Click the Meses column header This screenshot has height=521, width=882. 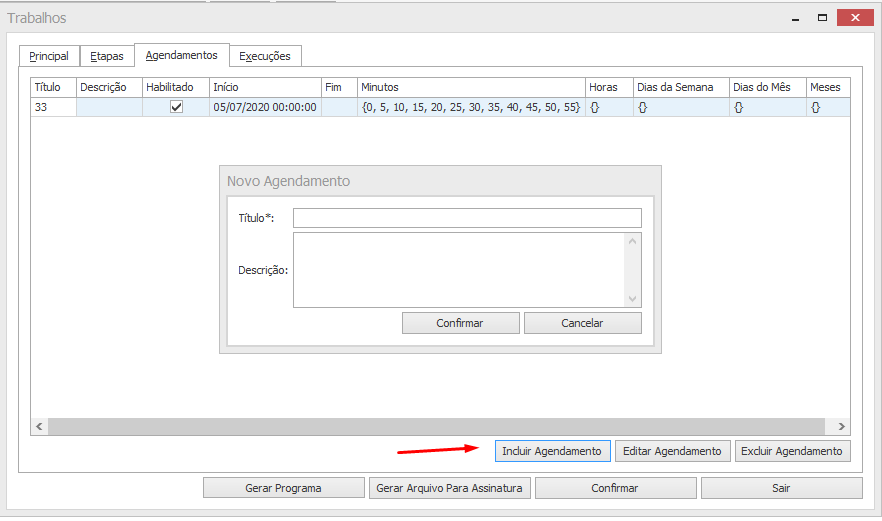[828, 87]
